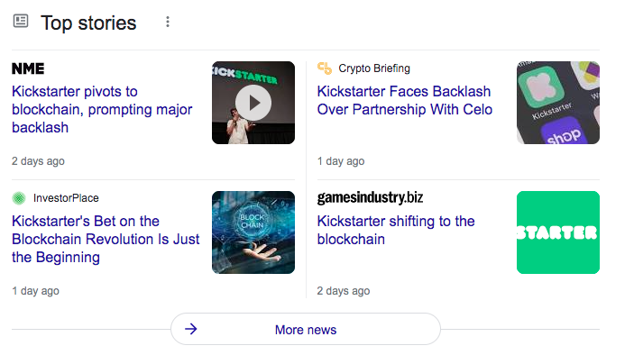Open 'Kickstarter pivots to blockchain' headline
This screenshot has height=364, width=634.
coord(102,110)
